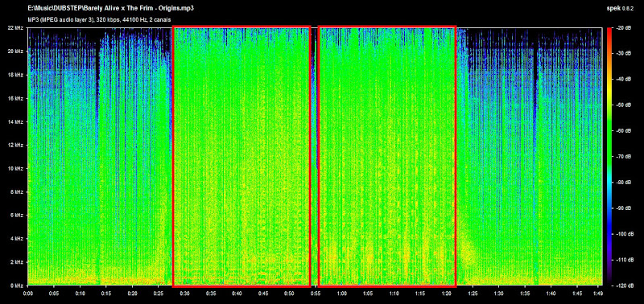Screen dimensions: 644x304
Task: Click the '-80 dB' level scale label
Action: [623, 183]
